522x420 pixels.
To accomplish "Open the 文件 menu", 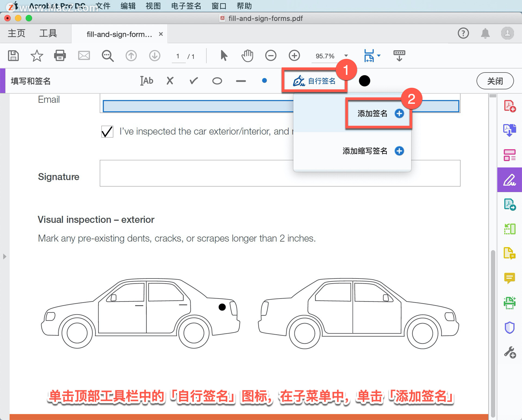I will point(103,6).
